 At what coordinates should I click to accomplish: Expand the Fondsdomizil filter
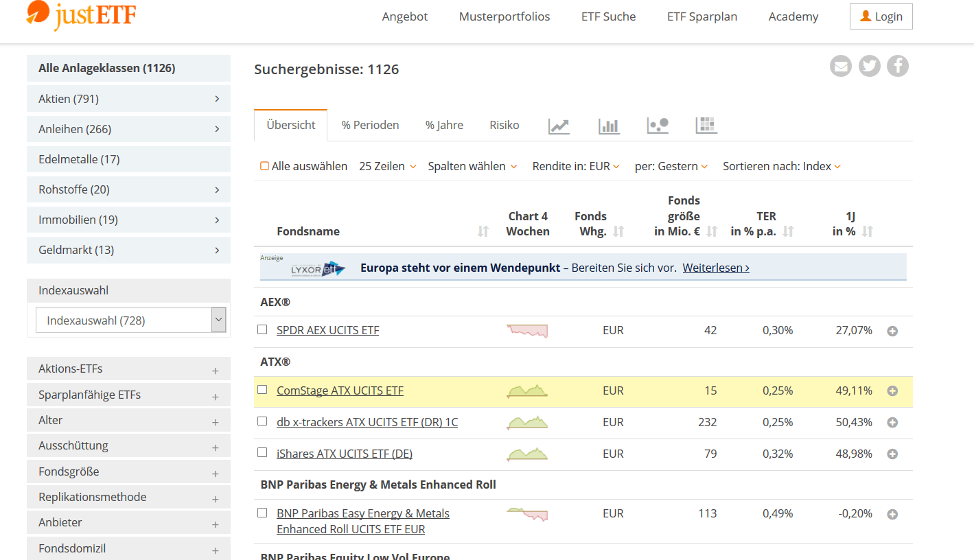129,549
